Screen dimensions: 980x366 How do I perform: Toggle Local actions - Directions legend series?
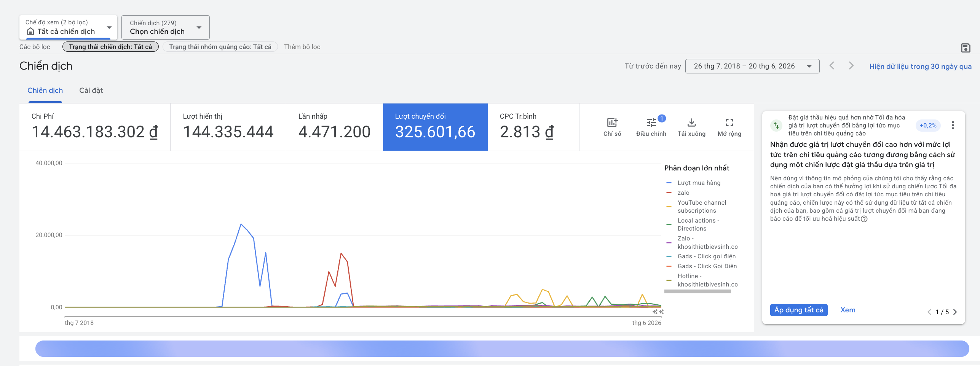pos(693,224)
